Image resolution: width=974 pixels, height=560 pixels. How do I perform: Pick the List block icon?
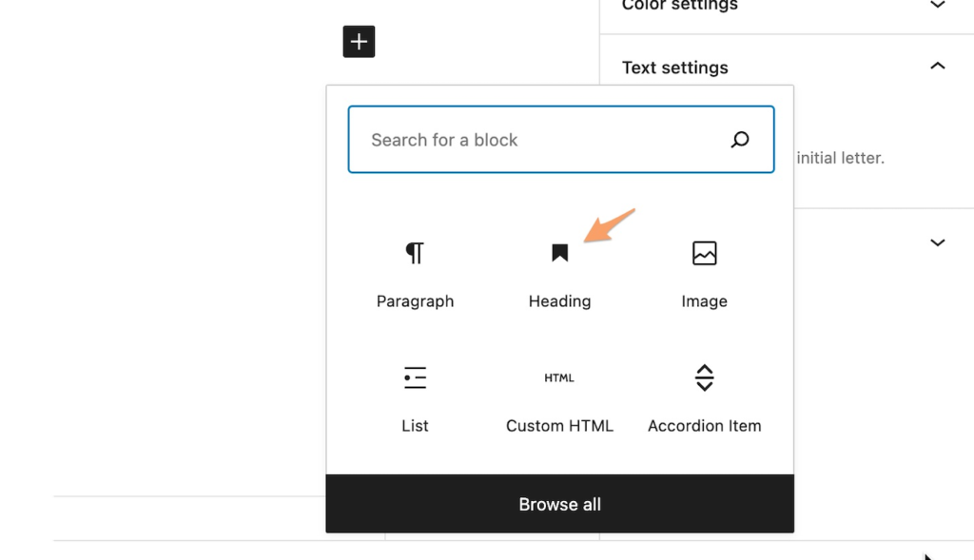coord(415,377)
